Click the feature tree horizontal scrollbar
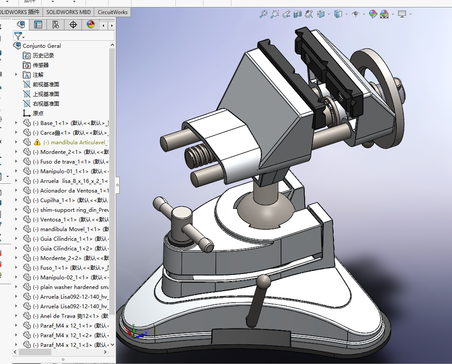Screen dimensions: 452x364 [35, 352]
